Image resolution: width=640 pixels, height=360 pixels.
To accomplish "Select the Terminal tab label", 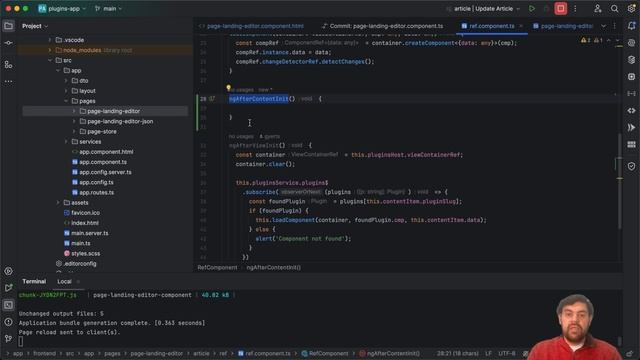I will 34,282.
